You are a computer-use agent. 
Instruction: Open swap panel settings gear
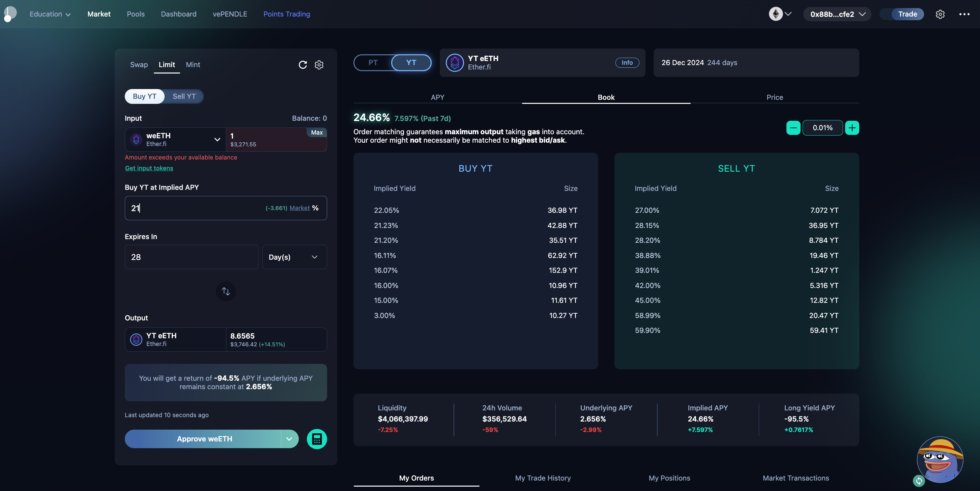[x=319, y=65]
